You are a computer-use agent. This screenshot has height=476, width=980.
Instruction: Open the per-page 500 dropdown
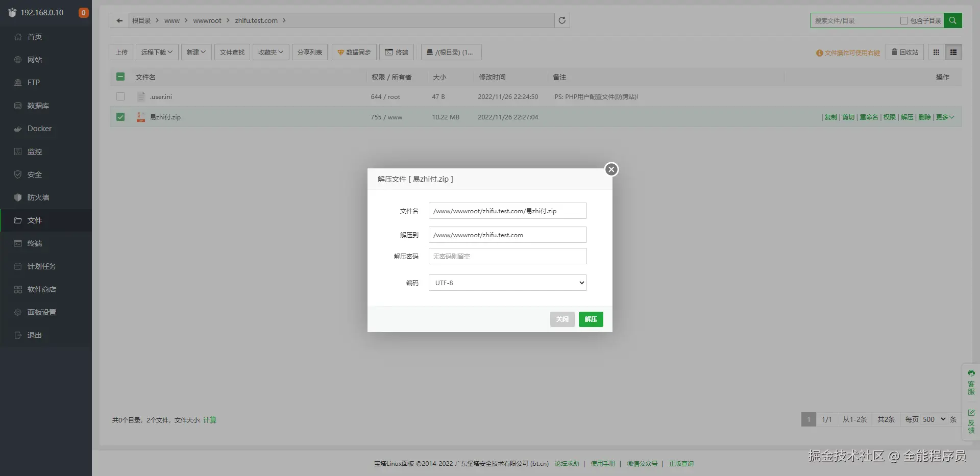tap(934, 419)
